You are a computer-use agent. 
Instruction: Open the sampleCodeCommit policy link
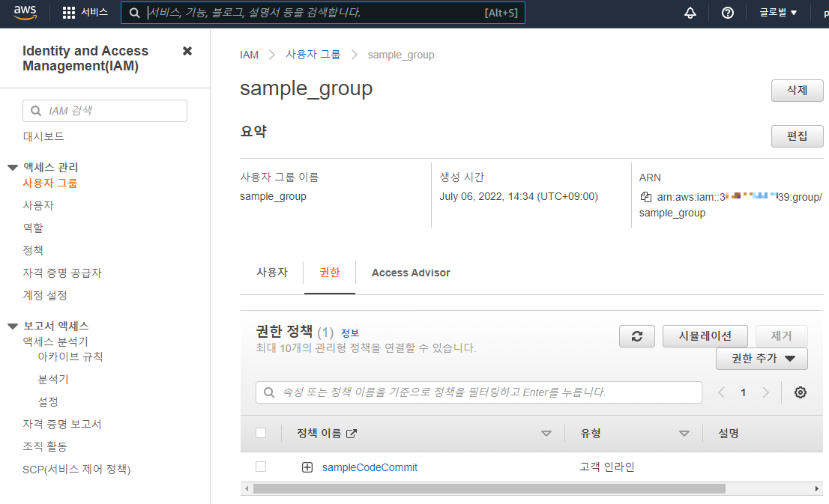pos(370,467)
